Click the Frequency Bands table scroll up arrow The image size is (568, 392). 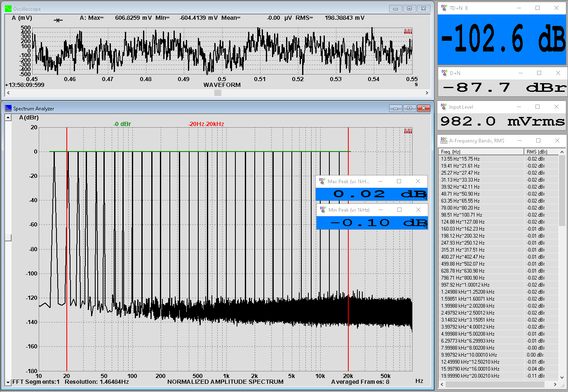562,152
